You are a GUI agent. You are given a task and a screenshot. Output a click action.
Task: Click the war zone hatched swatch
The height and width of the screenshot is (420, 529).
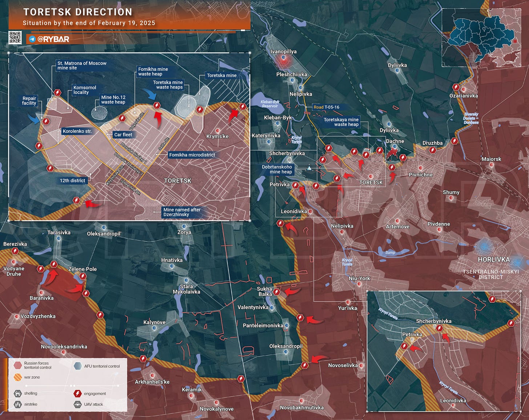point(18,377)
